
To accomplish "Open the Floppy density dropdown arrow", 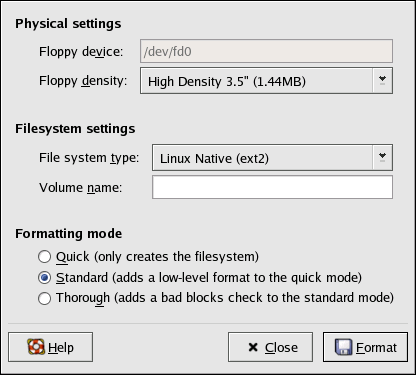I will [382, 80].
